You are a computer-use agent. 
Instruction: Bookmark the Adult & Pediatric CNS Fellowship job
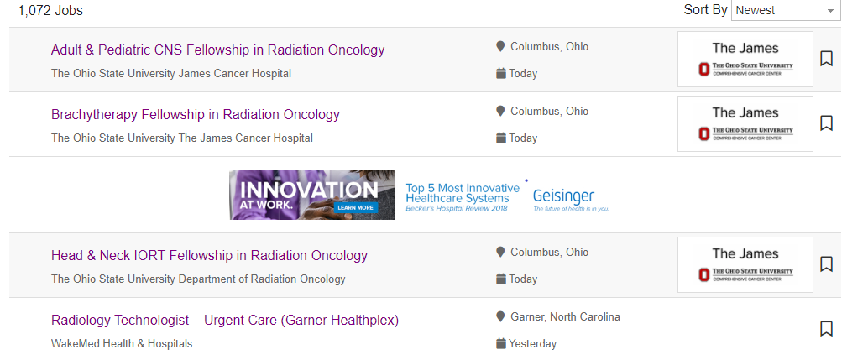pyautogui.click(x=826, y=59)
